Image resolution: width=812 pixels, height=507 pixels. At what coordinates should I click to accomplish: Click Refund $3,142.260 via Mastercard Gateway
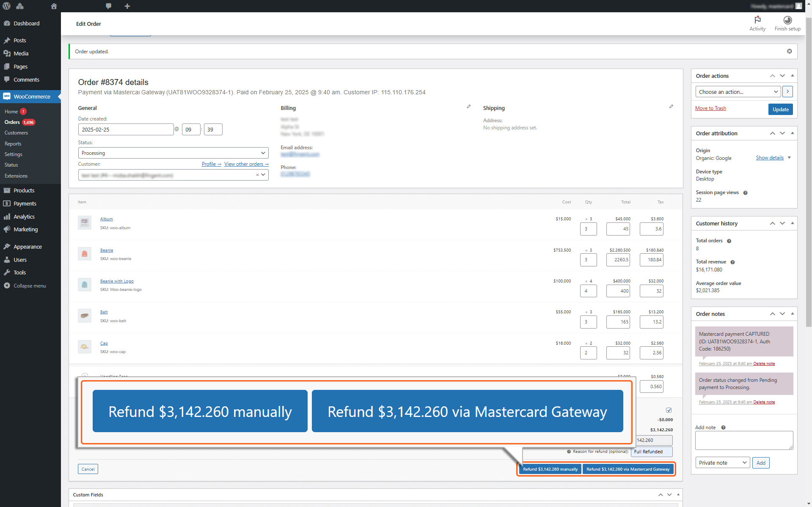(628, 469)
